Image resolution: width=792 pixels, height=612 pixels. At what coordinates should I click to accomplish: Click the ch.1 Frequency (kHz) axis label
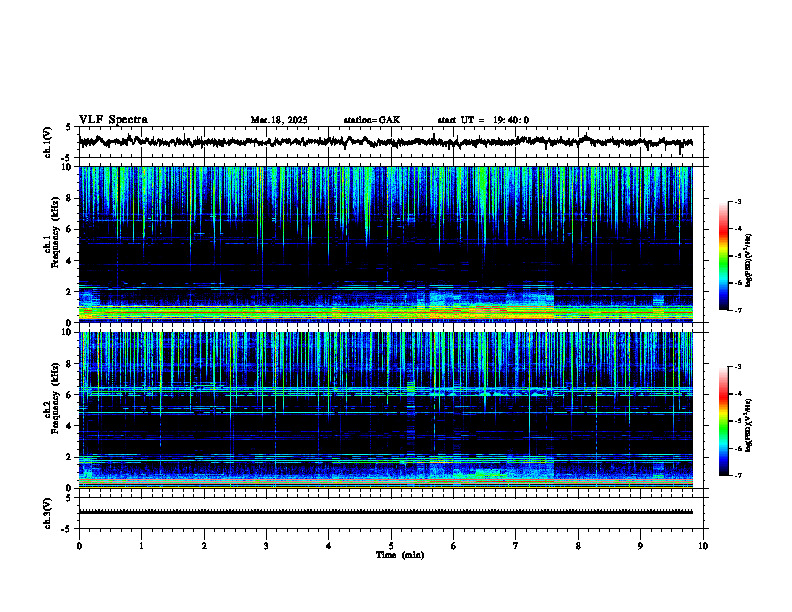coord(55,244)
